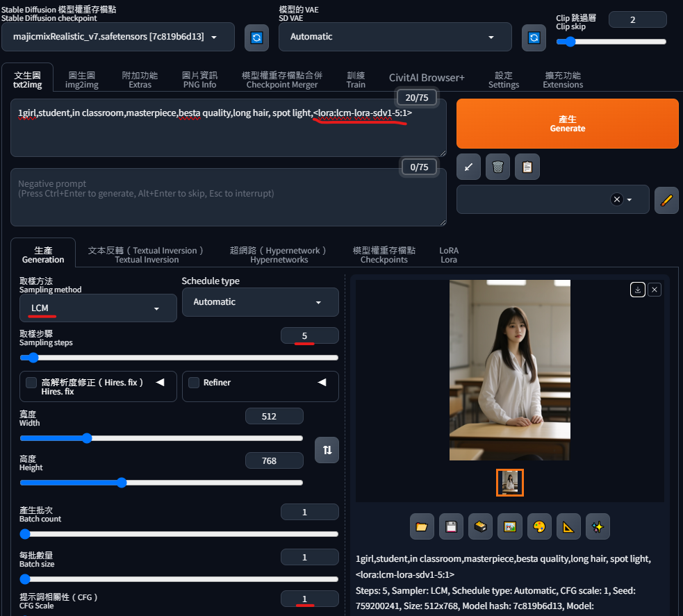683x616 pixels.
Task: Click the clipboard paste-styles icon
Action: pyautogui.click(x=527, y=167)
